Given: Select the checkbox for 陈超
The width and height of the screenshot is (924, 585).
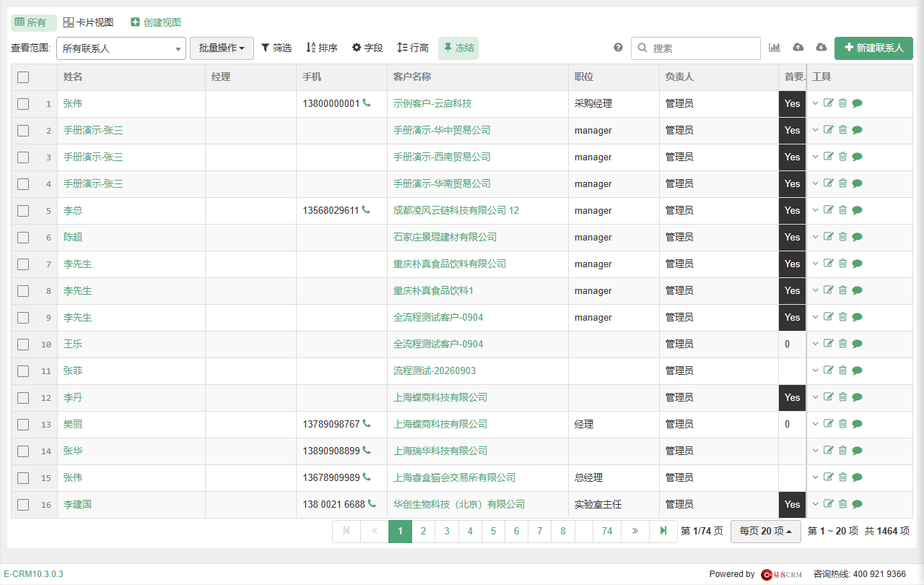Looking at the screenshot, I should (x=23, y=238).
